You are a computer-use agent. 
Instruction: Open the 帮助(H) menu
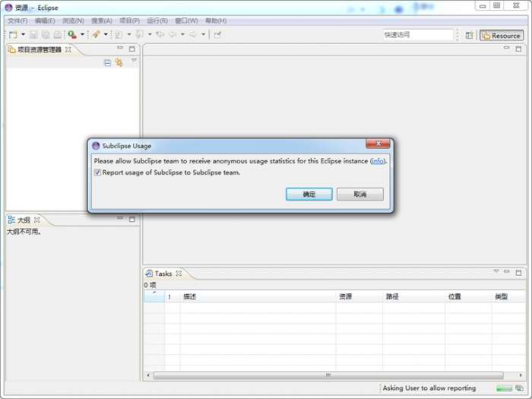click(x=216, y=21)
